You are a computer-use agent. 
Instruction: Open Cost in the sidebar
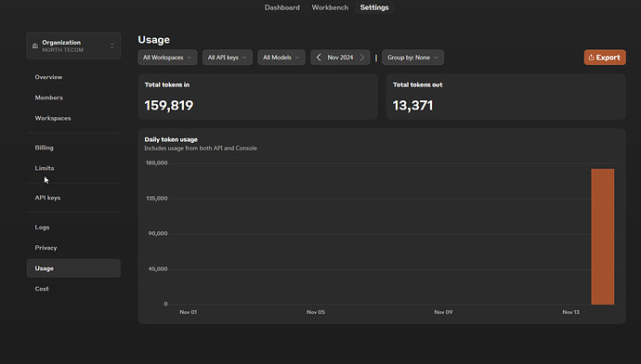(42, 289)
